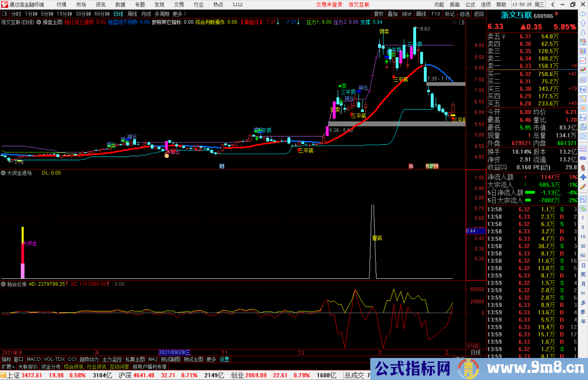Open the 行情 menu
This screenshot has width=588, height=380.
tap(61, 5)
